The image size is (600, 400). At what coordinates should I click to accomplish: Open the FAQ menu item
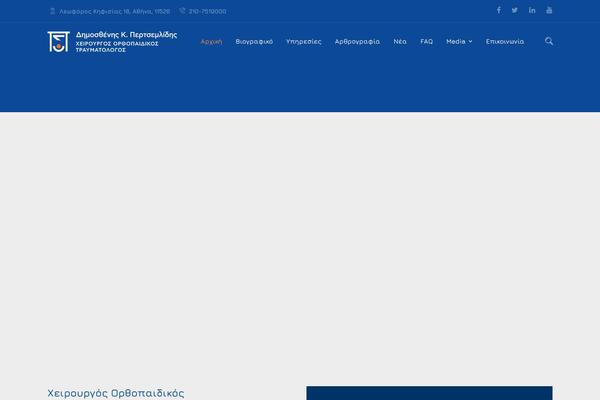point(427,41)
